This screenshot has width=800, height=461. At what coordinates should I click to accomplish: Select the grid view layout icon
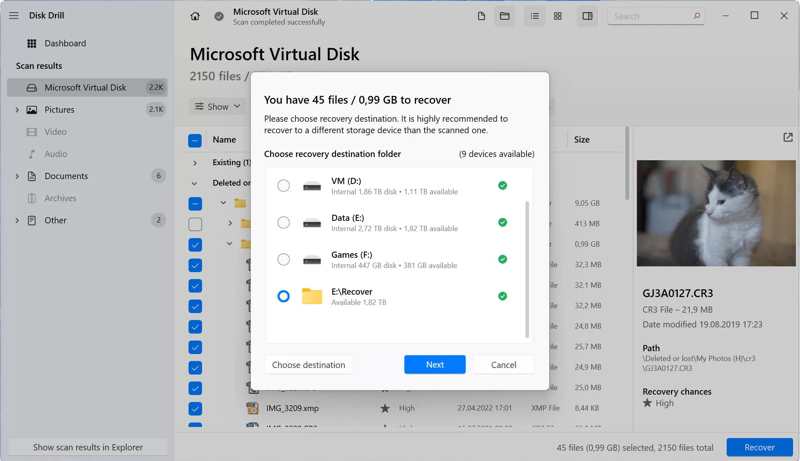pyautogui.click(x=558, y=16)
